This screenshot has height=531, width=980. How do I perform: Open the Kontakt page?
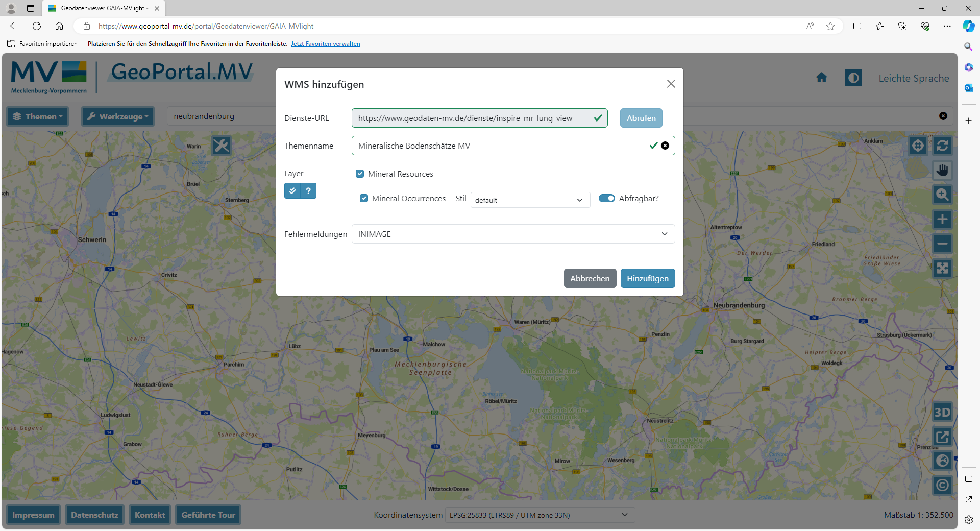150,515
